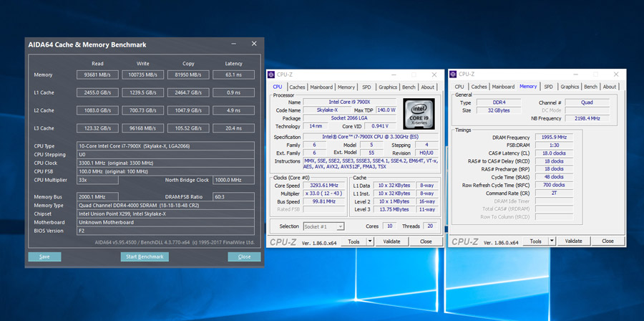Open Tools dropdown arrow in CPU window
The image size is (644, 321).
(x=370, y=241)
